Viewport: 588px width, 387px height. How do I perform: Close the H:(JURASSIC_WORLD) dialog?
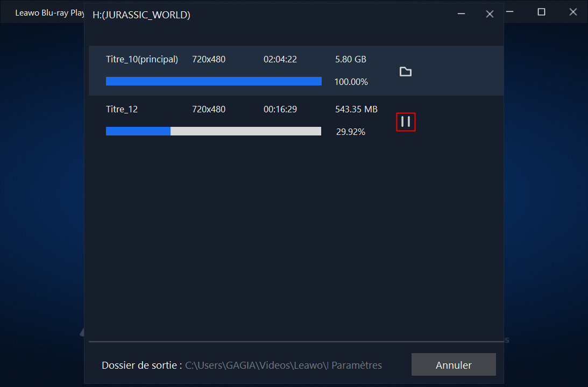point(490,14)
